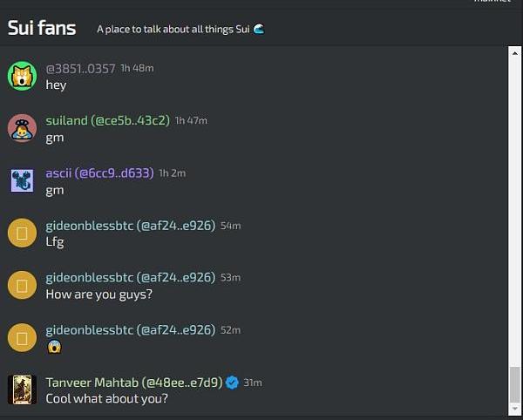Click scrollbar up arrow
The height and width of the screenshot is (420, 523).
point(515,53)
